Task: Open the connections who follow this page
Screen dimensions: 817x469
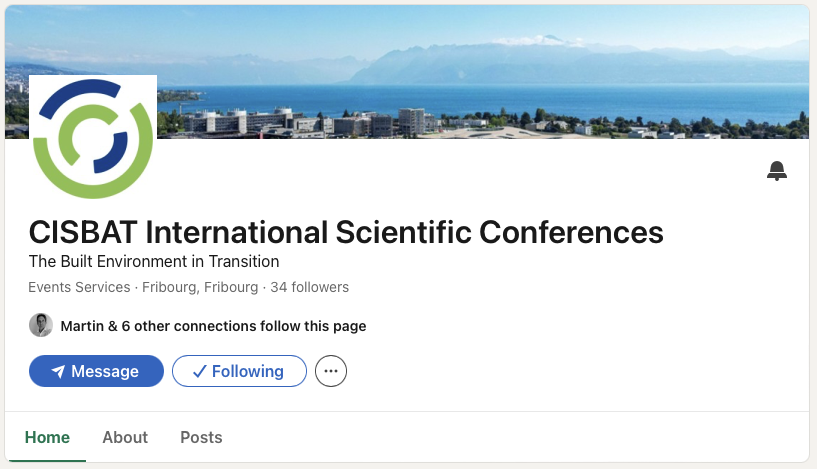Action: click(x=213, y=326)
